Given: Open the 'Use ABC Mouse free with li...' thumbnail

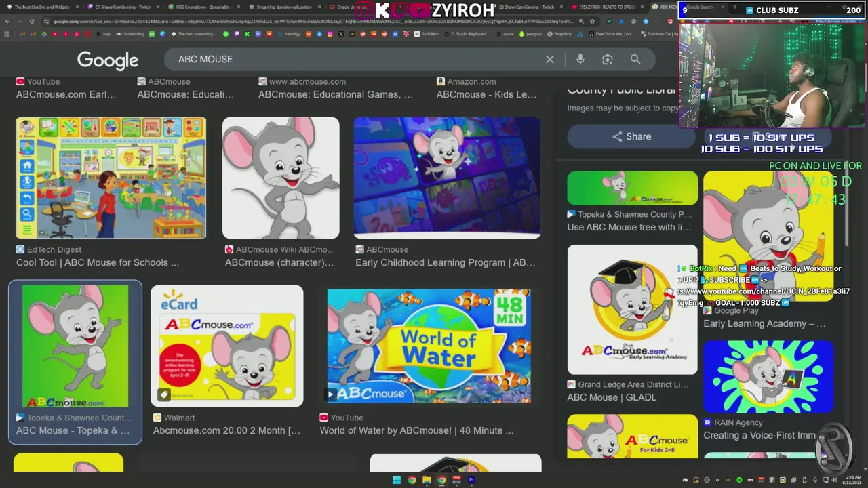Looking at the screenshot, I should tap(632, 188).
